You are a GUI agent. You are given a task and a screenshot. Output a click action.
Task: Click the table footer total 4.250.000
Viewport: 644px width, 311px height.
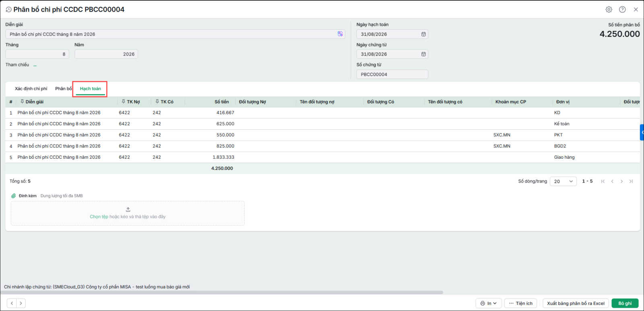pyautogui.click(x=222, y=168)
